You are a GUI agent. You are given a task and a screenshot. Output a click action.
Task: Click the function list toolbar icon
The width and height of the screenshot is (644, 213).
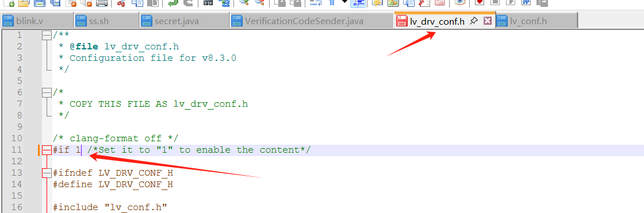(424, 3)
